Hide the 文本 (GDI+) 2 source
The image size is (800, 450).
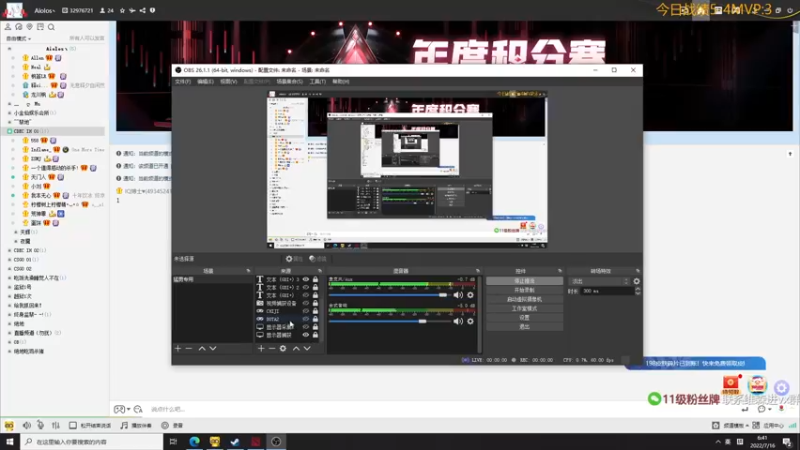306,287
